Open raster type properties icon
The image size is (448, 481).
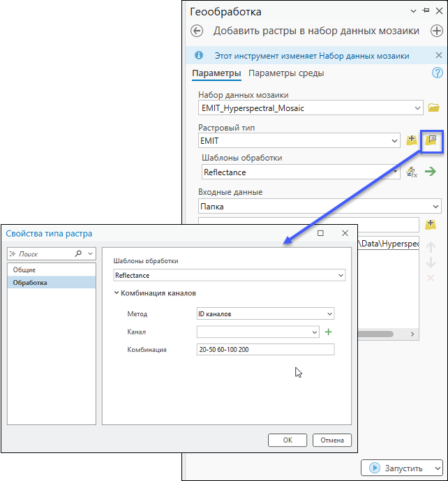431,140
